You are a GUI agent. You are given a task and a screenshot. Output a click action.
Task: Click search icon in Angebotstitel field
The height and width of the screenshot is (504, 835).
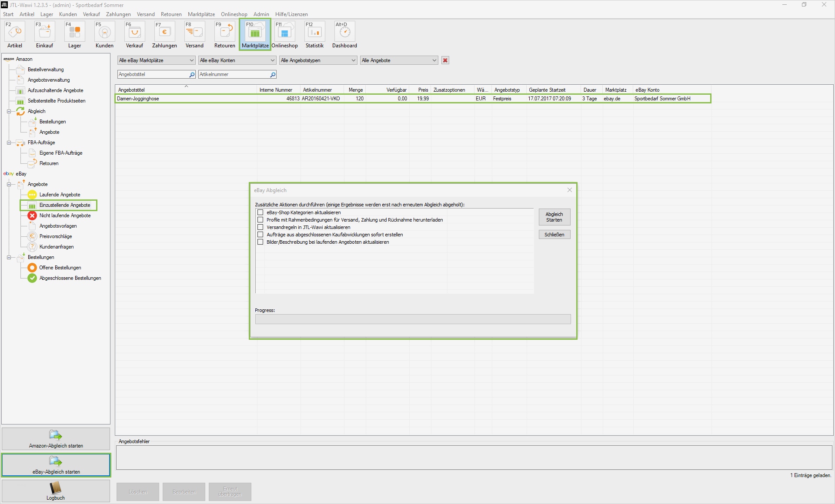pyautogui.click(x=192, y=75)
